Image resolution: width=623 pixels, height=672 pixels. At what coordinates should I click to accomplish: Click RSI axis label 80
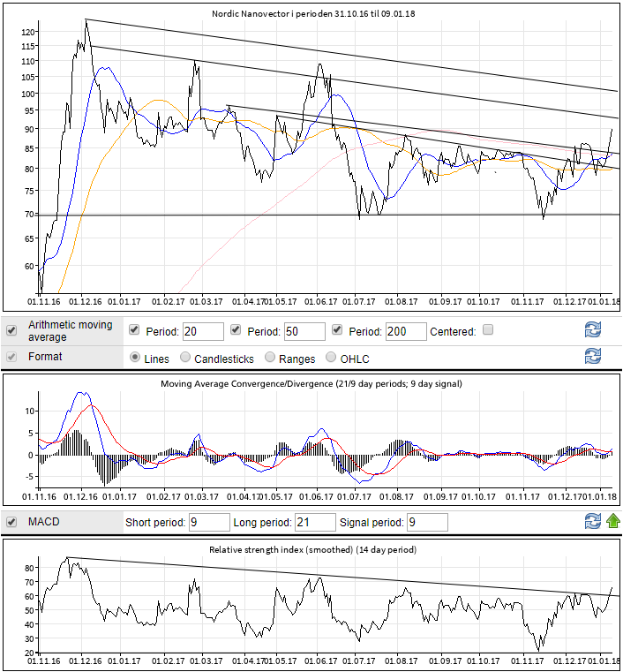click(30, 568)
